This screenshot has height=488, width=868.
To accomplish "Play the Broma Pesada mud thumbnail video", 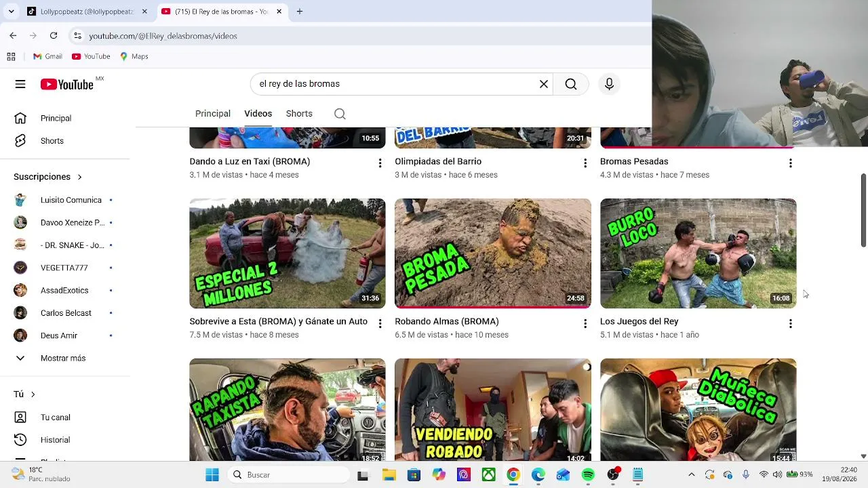I will 493,253.
